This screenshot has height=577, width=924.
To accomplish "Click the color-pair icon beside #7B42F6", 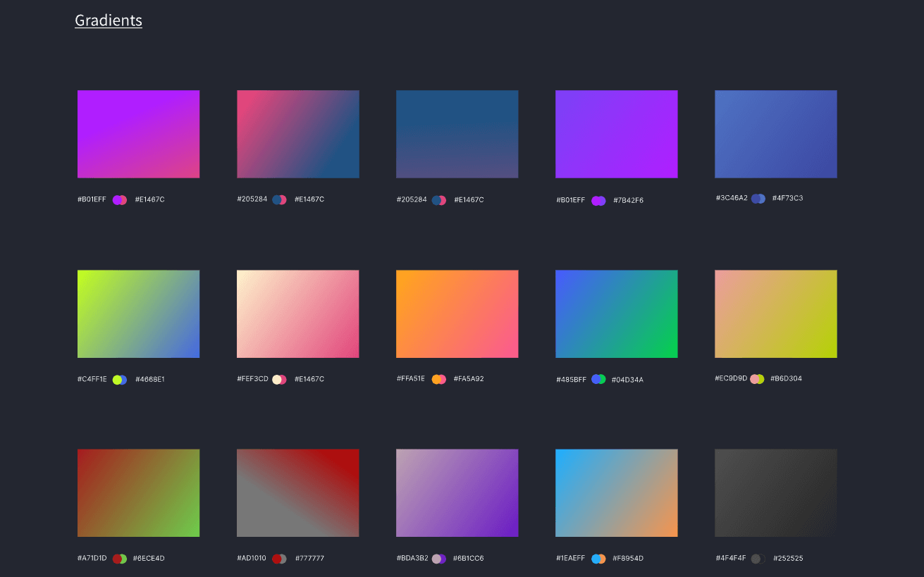I will click(598, 201).
